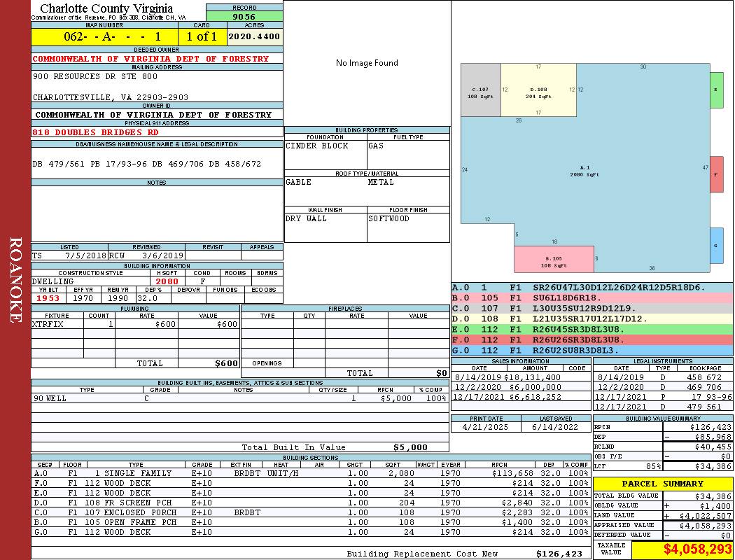Image resolution: width=735 pixels, height=560 pixels.
Task: Click the gray C.107 section in sketch
Action: click(x=481, y=90)
